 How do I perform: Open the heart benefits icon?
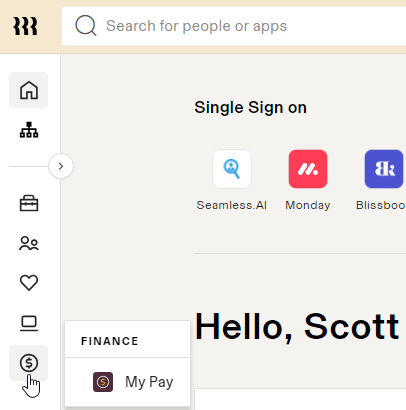(29, 283)
